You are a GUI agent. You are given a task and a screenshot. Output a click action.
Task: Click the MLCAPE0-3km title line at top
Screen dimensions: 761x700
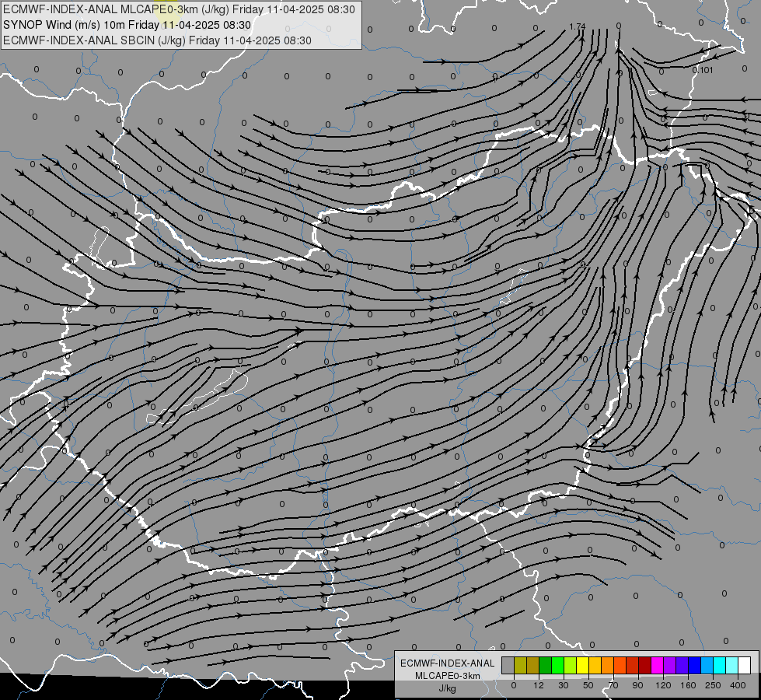(179, 9)
